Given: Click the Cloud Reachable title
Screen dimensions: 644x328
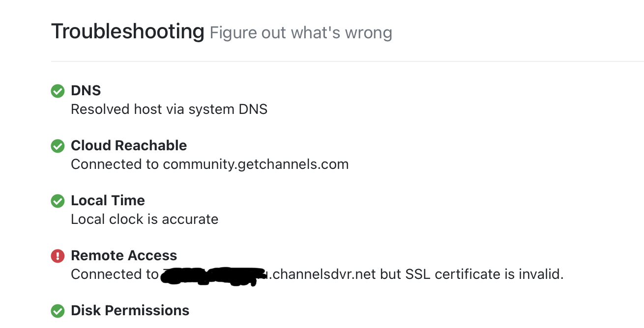Looking at the screenshot, I should point(129,146).
